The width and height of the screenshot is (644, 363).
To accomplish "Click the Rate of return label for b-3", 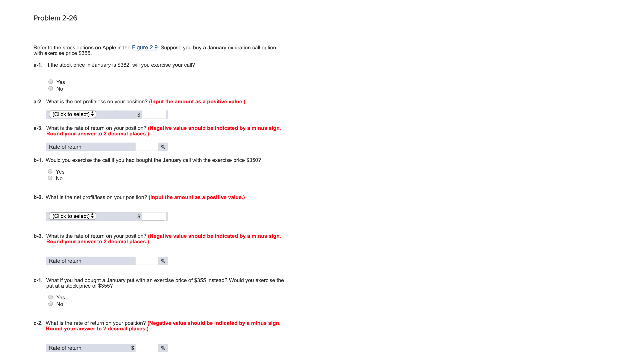I will (65, 261).
